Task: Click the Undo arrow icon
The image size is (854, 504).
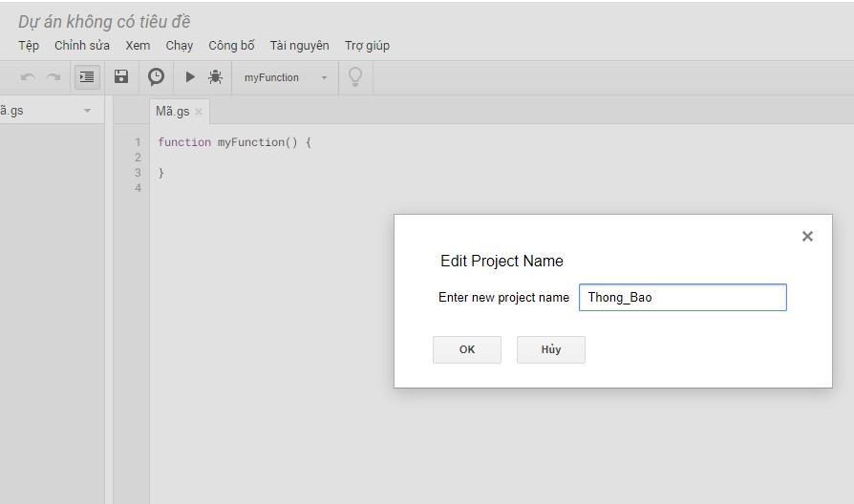Action: point(28,77)
